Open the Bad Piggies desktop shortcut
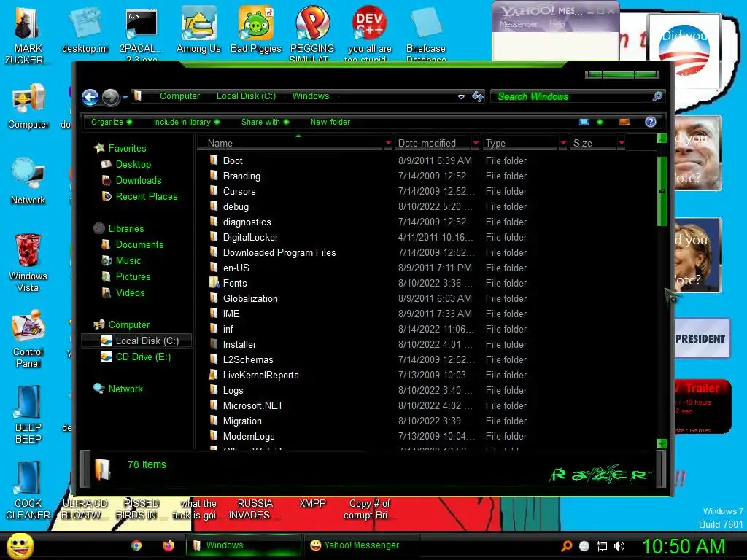This screenshot has height=560, width=747. (256, 30)
